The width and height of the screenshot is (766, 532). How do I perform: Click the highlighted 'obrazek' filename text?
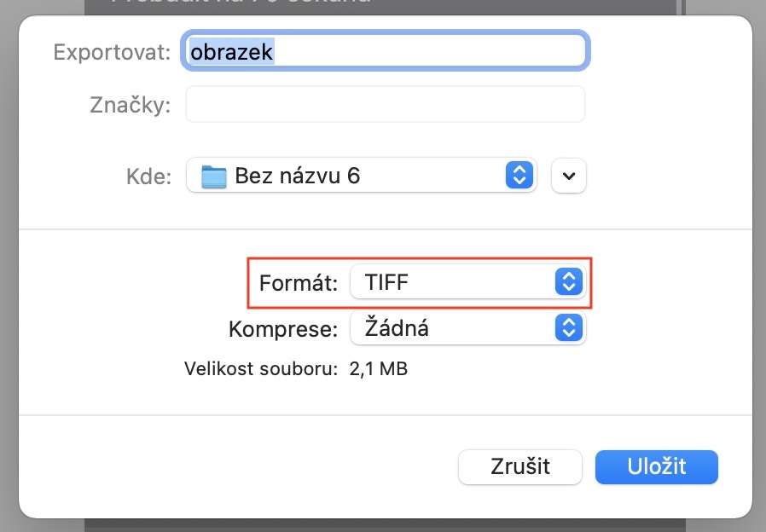coord(231,51)
